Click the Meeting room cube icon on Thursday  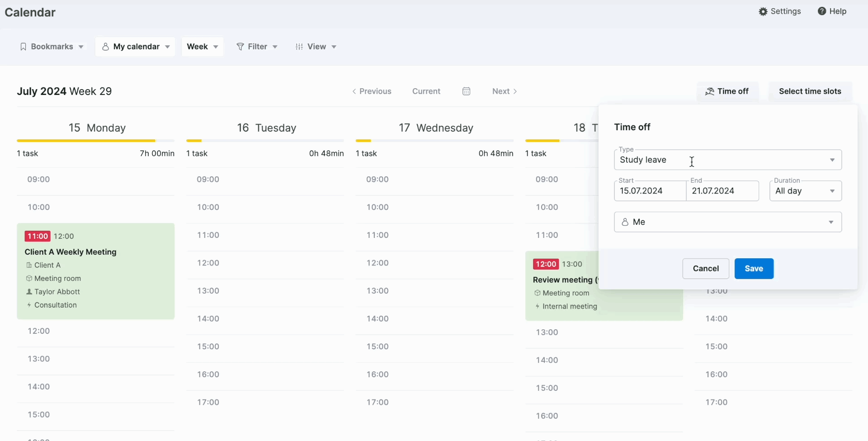[x=537, y=293]
